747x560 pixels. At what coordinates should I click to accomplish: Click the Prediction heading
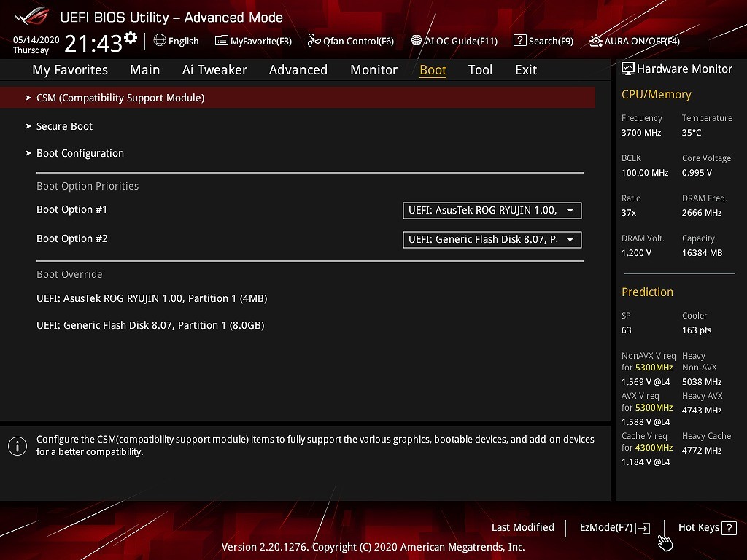coord(647,292)
